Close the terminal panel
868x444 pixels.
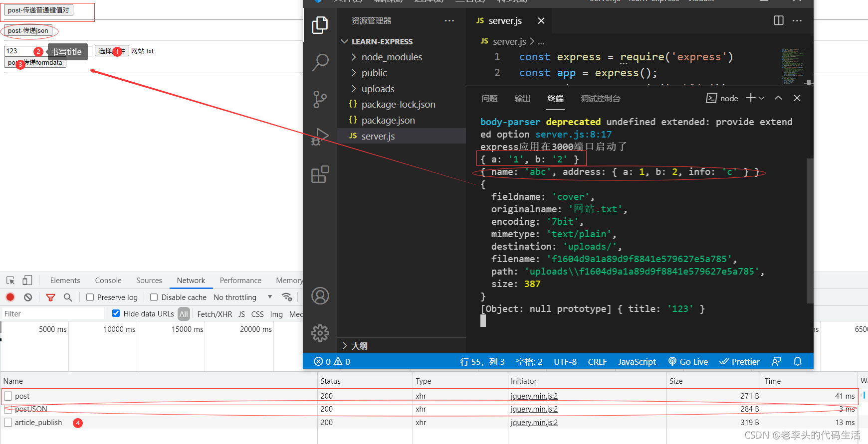pyautogui.click(x=797, y=98)
